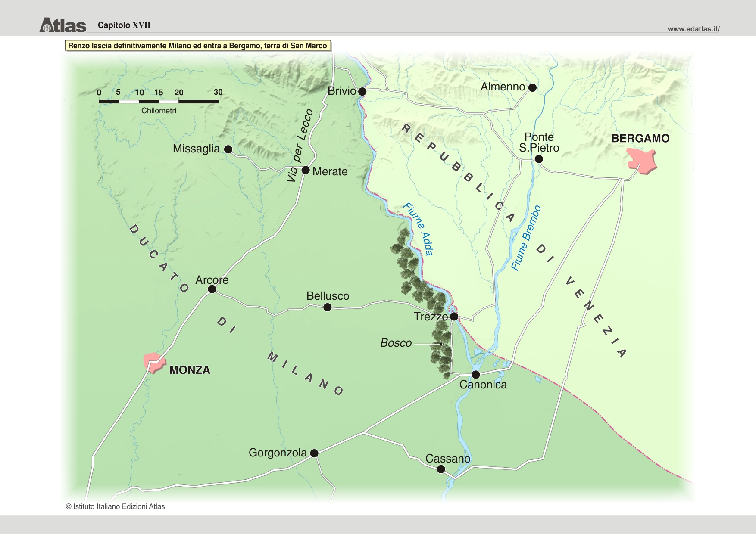Click the Fiume Brembo label
This screenshot has height=534, width=756.
(x=526, y=238)
